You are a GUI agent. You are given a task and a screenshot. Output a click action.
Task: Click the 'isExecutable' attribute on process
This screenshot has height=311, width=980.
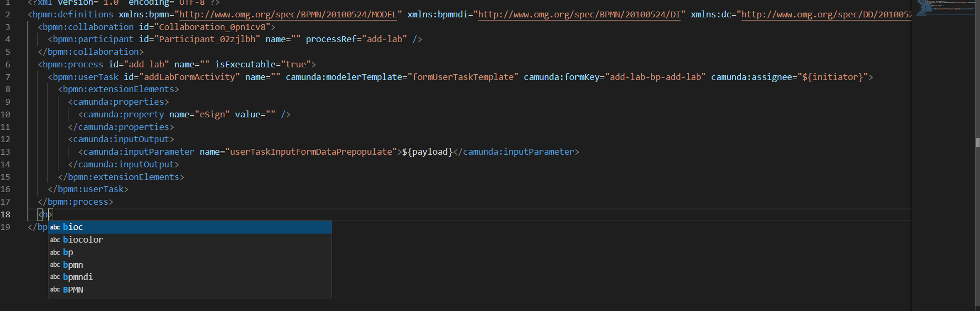[x=245, y=64]
